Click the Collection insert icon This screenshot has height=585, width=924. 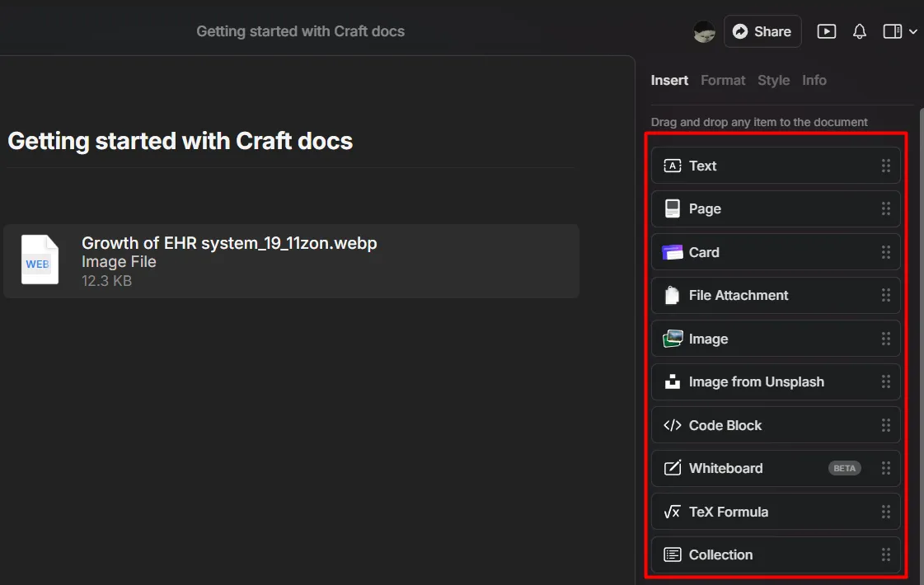673,555
